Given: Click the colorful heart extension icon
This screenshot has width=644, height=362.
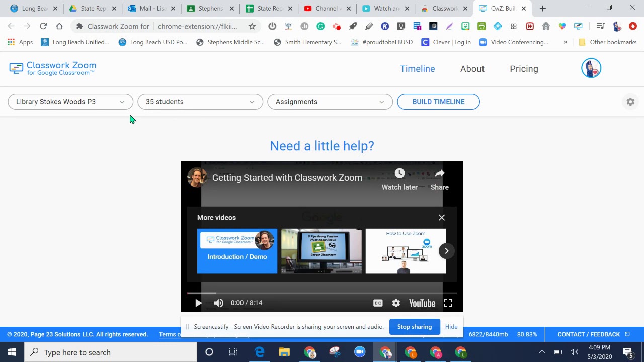Looking at the screenshot, I should (562, 26).
